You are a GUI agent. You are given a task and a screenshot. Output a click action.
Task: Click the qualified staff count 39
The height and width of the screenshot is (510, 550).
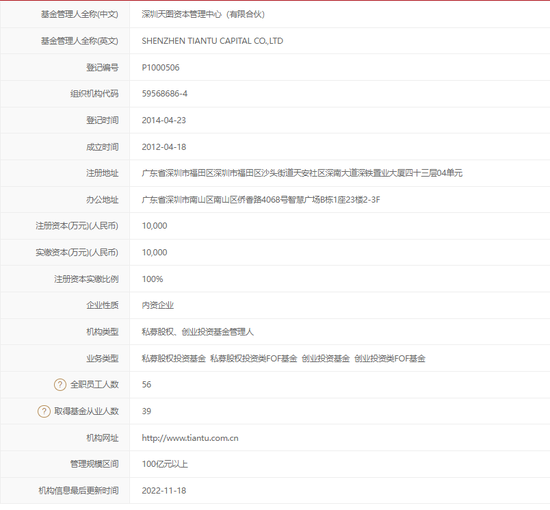(146, 411)
